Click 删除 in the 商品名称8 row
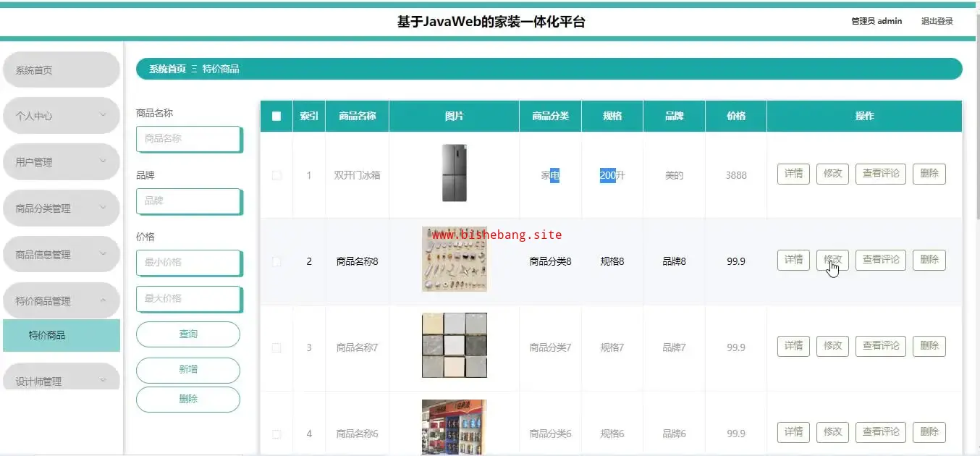 pyautogui.click(x=929, y=260)
